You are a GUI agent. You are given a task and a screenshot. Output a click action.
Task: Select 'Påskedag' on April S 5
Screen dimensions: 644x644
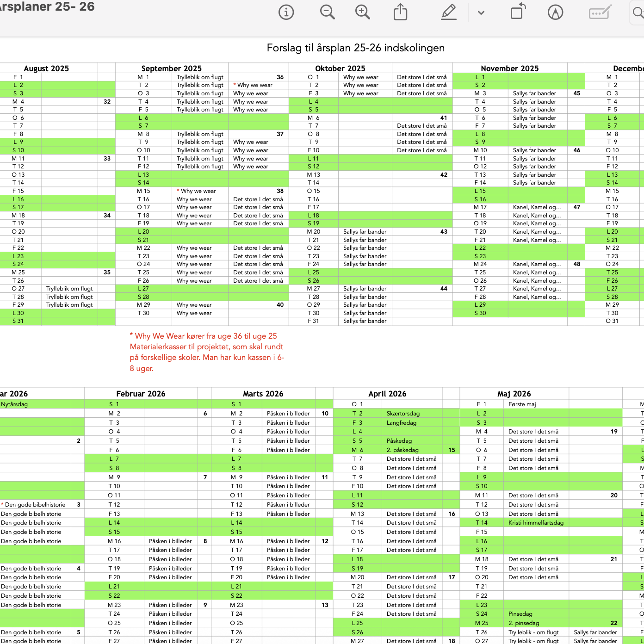[399, 441]
